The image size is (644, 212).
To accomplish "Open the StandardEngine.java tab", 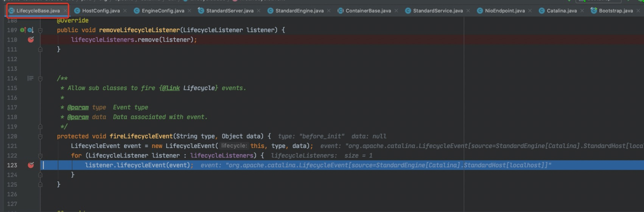I will click(x=299, y=11).
